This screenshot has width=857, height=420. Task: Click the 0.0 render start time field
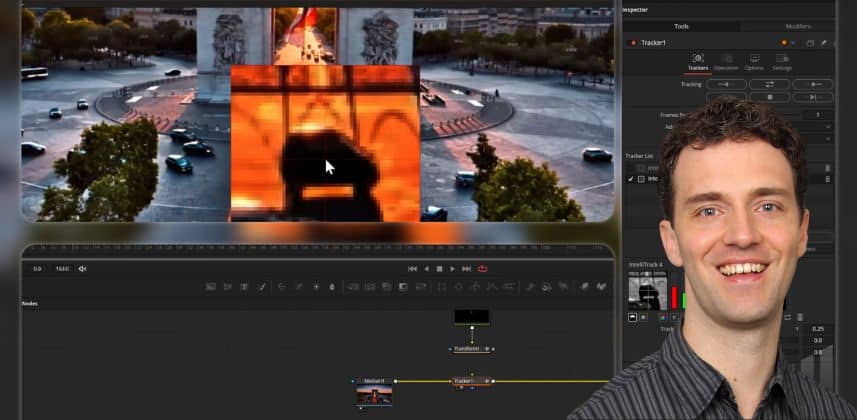coord(37,269)
